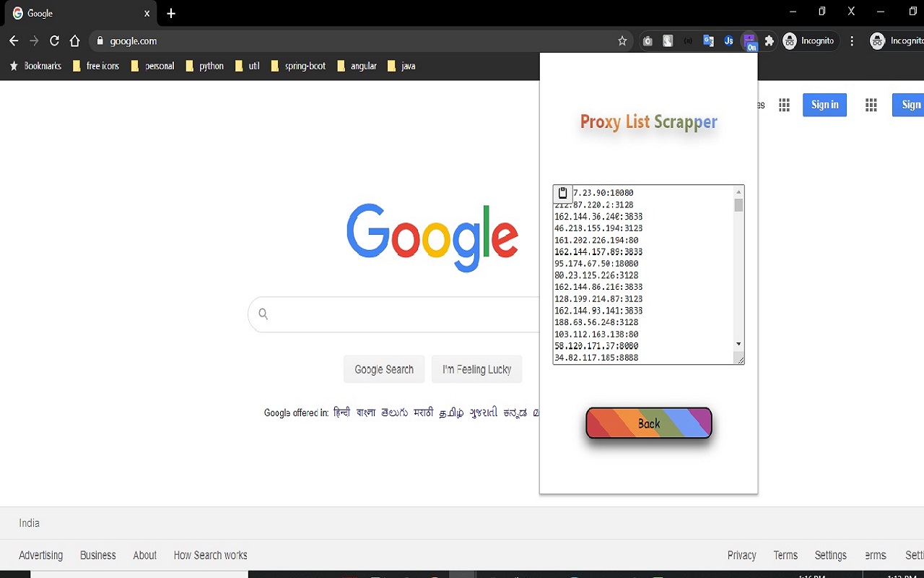Click the magnifier icon in the search box
This screenshot has height=578, width=924.
click(x=263, y=314)
